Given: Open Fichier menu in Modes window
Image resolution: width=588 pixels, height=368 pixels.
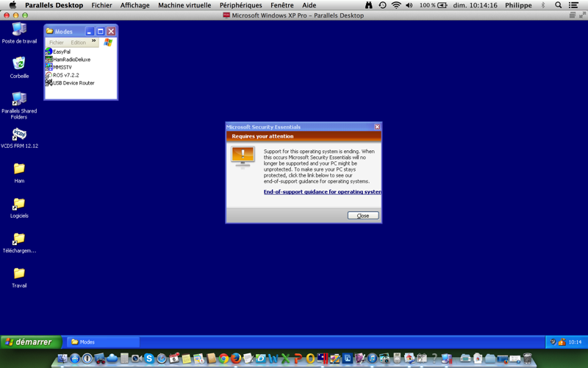Looking at the screenshot, I should [57, 43].
